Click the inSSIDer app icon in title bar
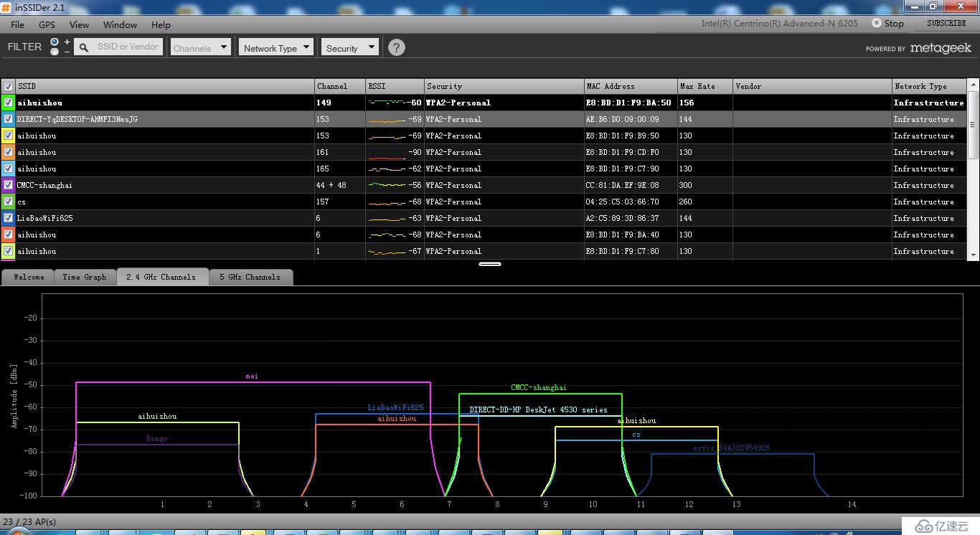This screenshot has height=535, width=980. pos(6,7)
